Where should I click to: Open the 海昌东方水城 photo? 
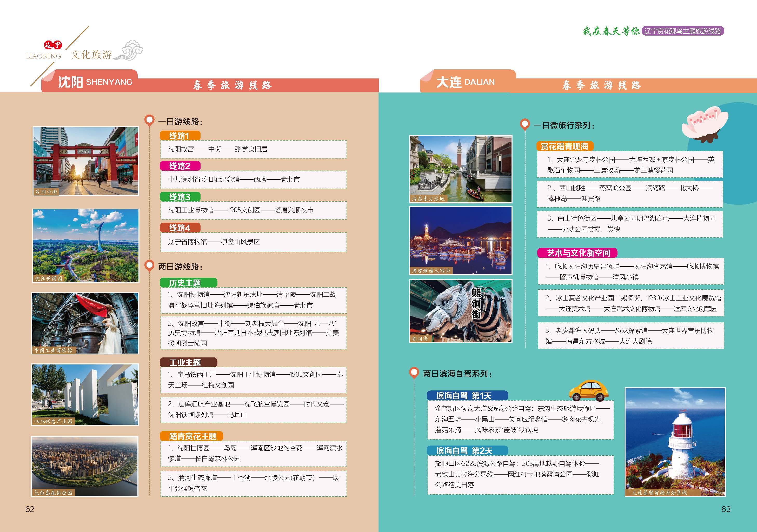461,169
